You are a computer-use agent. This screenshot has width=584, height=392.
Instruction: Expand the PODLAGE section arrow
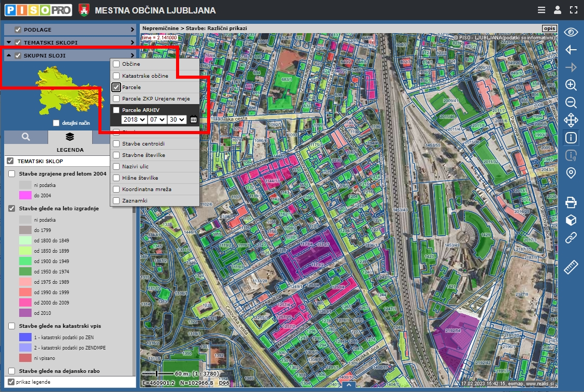pos(133,30)
